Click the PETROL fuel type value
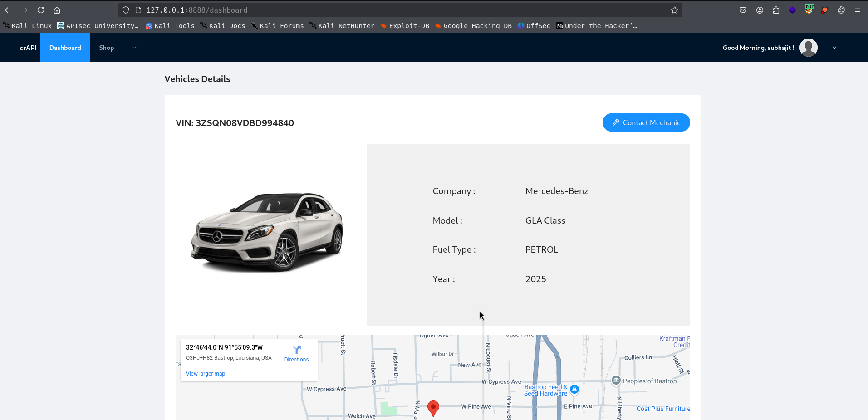This screenshot has height=420, width=868. (x=542, y=249)
